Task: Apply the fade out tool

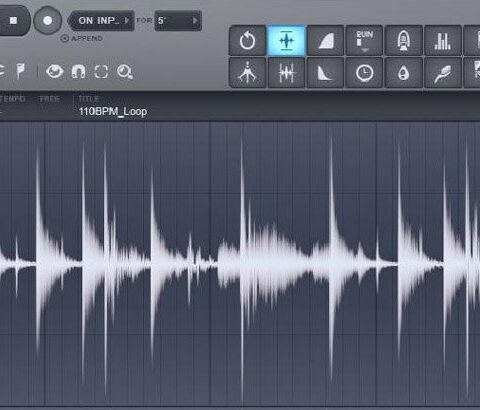Action: point(325,73)
